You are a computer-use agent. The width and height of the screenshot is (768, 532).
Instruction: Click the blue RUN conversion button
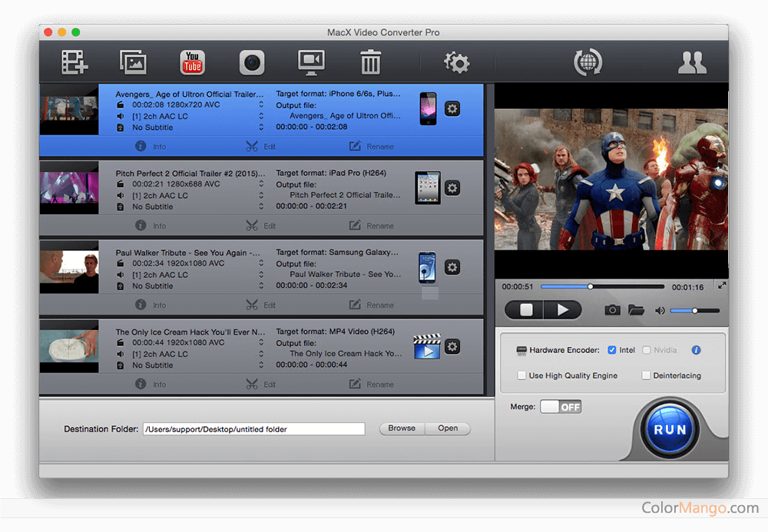670,430
